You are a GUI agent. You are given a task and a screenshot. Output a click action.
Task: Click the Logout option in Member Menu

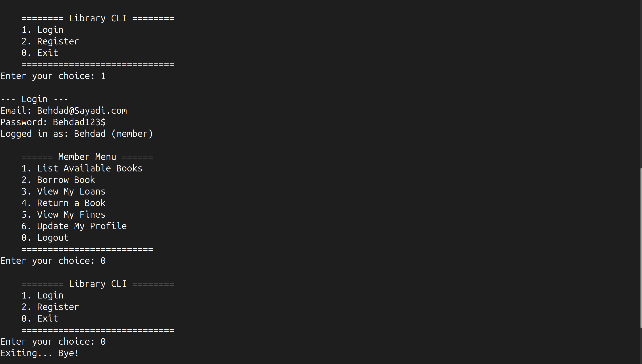click(x=53, y=238)
